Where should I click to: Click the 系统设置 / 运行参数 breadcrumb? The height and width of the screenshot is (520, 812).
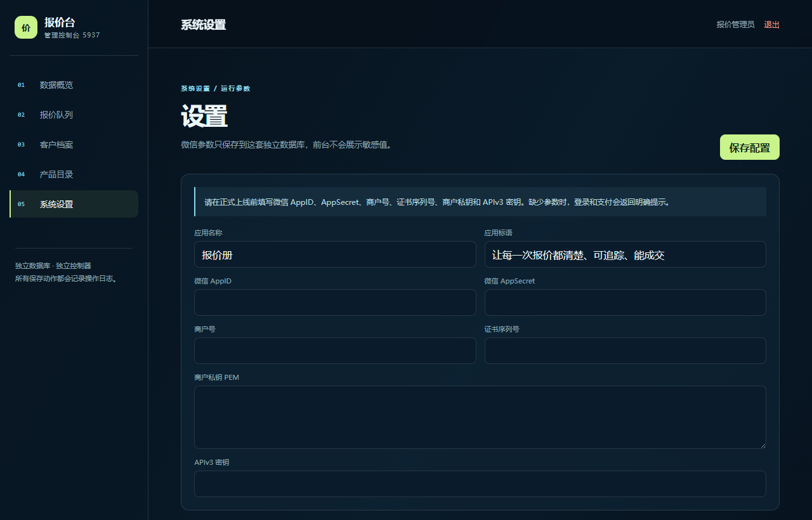(216, 88)
